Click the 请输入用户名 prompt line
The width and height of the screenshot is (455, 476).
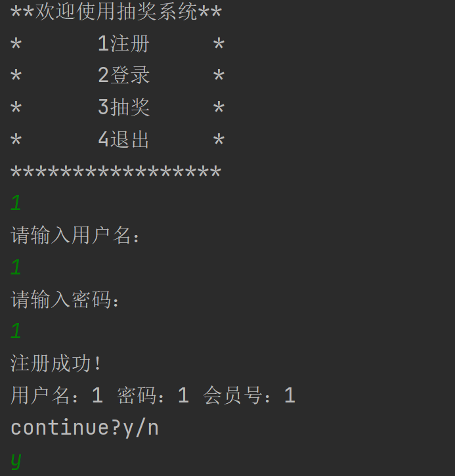pos(75,235)
